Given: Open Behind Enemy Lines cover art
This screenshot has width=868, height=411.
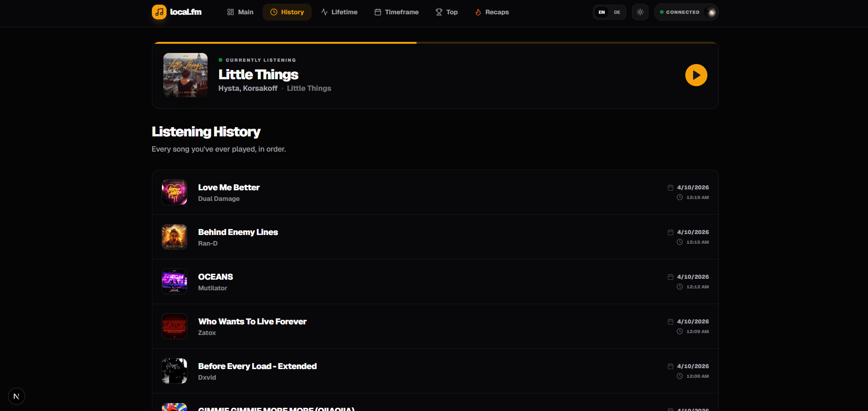Looking at the screenshot, I should pos(174,237).
